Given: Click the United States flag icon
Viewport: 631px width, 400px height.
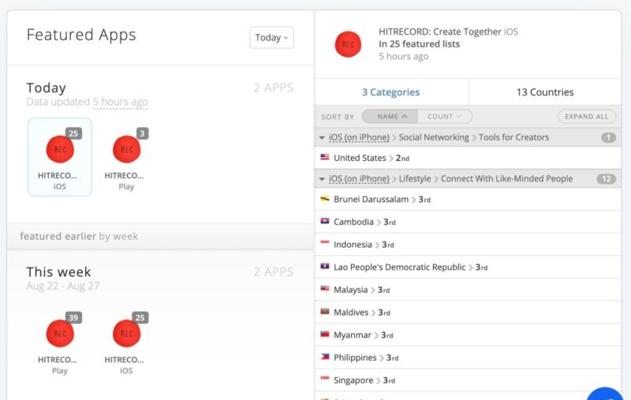Looking at the screenshot, I should click(x=325, y=157).
